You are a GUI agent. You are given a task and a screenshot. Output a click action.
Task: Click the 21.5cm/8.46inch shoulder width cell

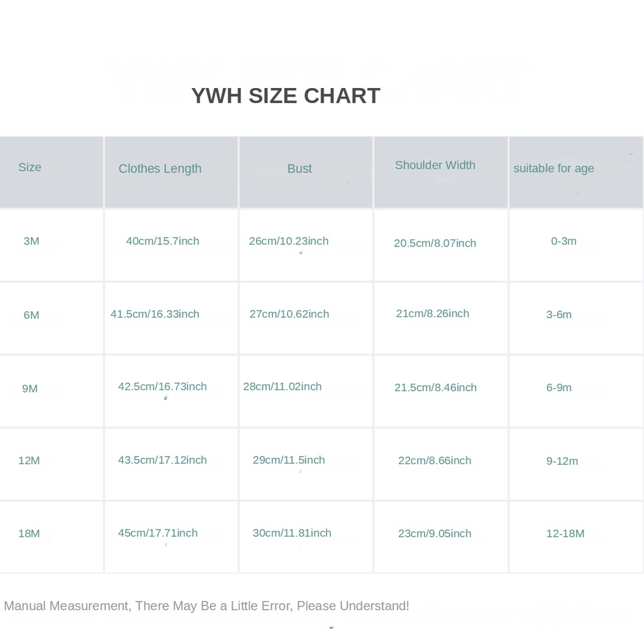(x=435, y=387)
